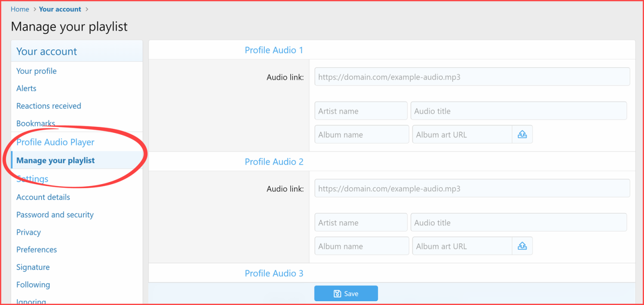View Reactions received

pos(48,106)
